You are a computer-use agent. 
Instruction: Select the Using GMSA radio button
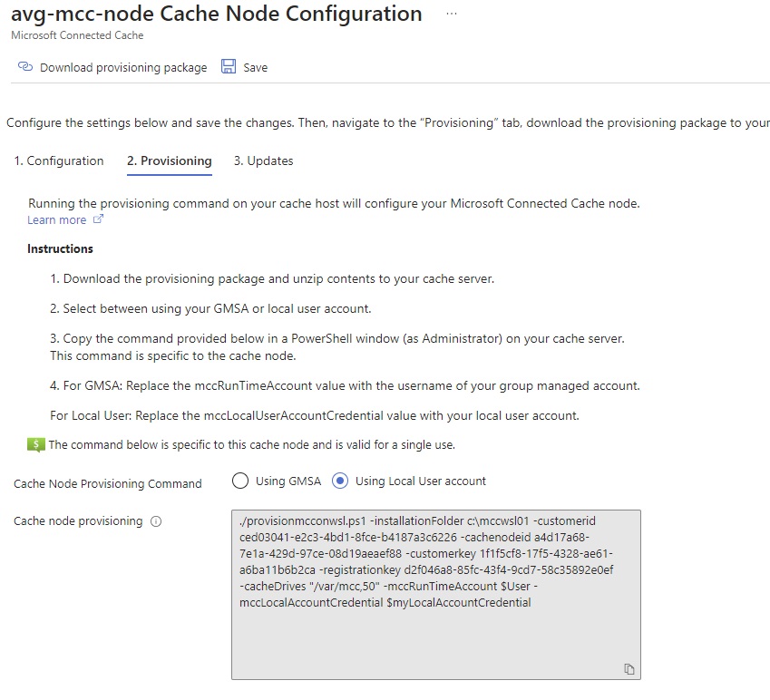click(239, 481)
